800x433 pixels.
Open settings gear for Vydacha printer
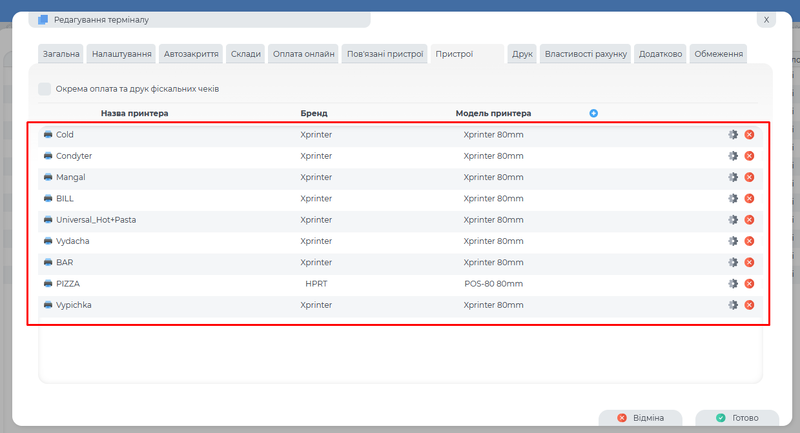[732, 241]
